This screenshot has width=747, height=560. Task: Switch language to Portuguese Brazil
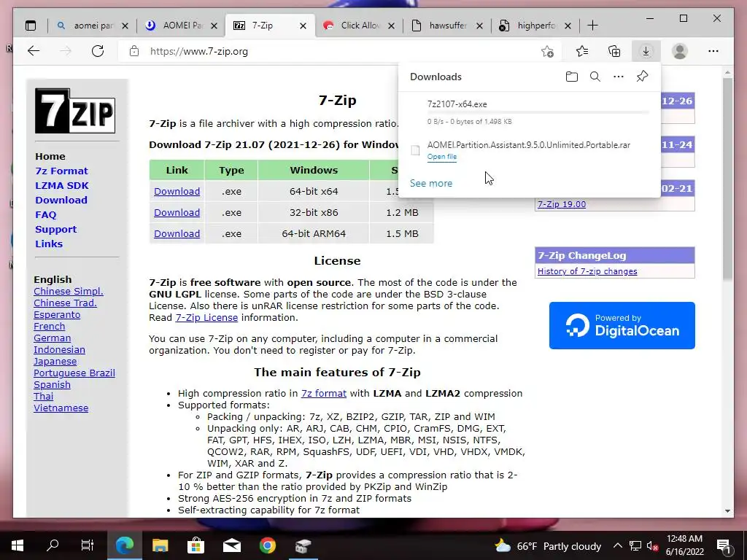tap(74, 373)
